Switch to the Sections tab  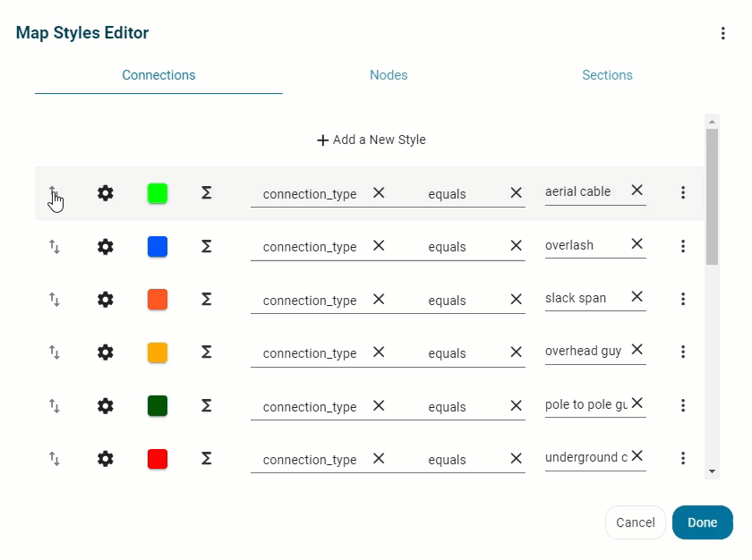607,75
